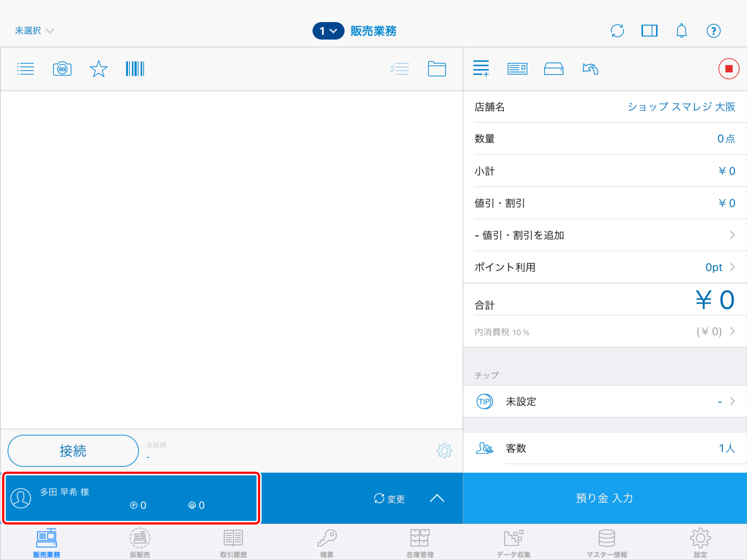Viewport: 747px width, 560px height.
Task: Tap the customer smiley 0 value
Action: (x=197, y=505)
